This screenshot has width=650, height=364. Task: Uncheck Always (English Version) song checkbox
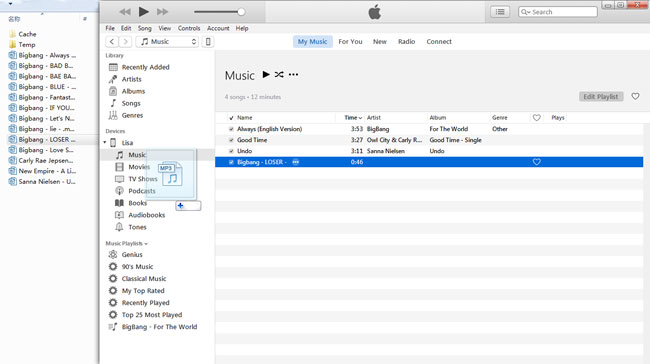[231, 129]
